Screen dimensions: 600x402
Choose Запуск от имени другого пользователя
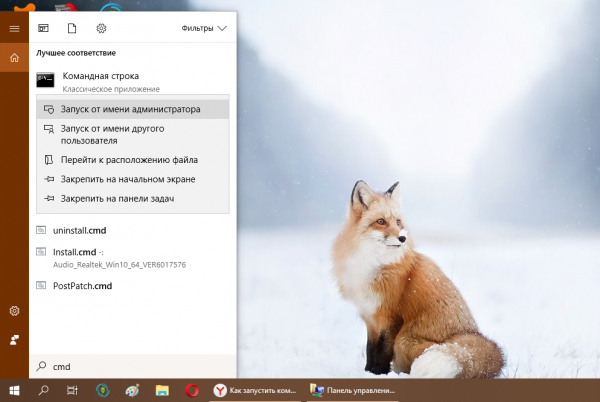(x=112, y=134)
